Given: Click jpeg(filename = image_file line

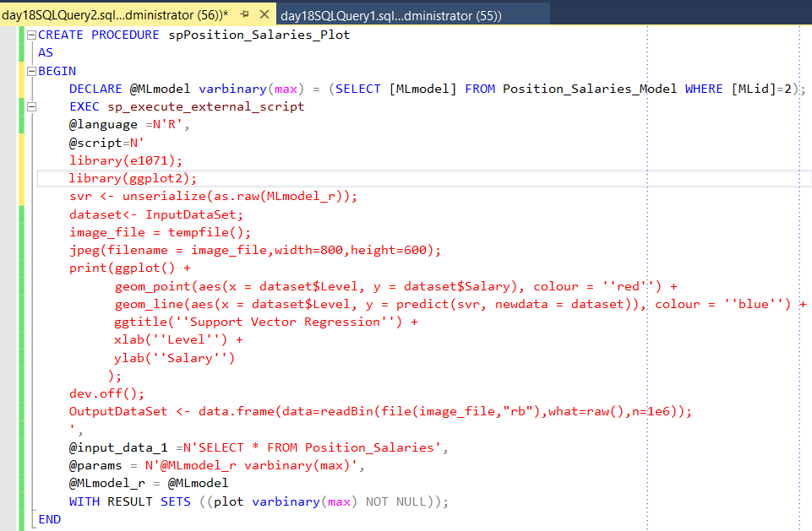Looking at the screenshot, I should pyautogui.click(x=255, y=251).
